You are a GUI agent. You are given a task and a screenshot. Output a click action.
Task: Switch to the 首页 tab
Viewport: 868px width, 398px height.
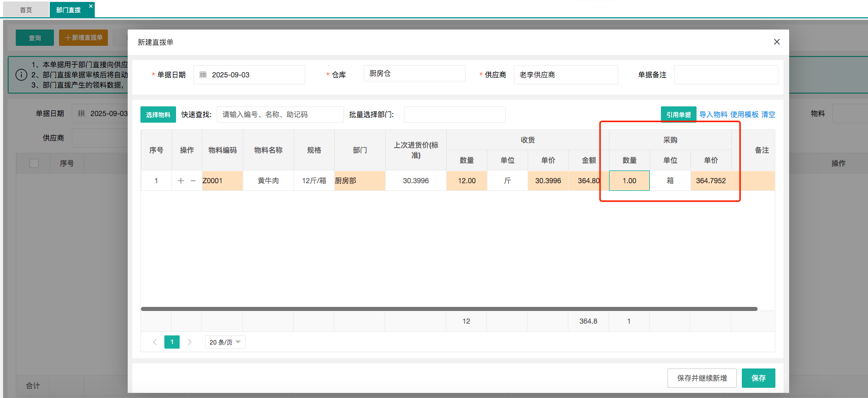coord(26,10)
